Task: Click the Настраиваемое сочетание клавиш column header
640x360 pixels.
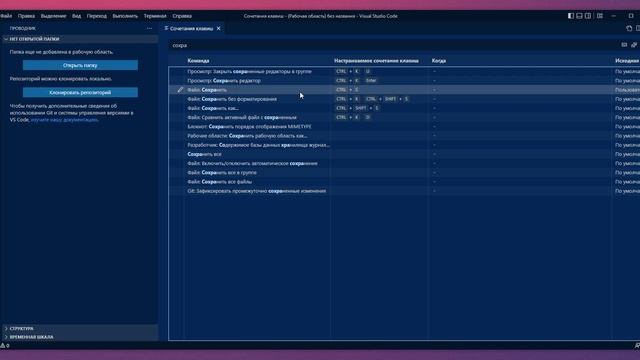Action: tap(376, 61)
